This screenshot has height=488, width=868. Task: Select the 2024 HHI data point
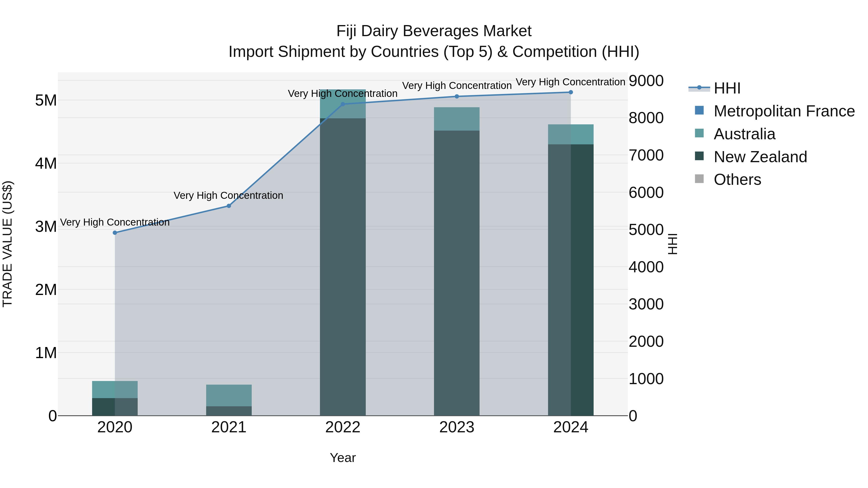(571, 92)
